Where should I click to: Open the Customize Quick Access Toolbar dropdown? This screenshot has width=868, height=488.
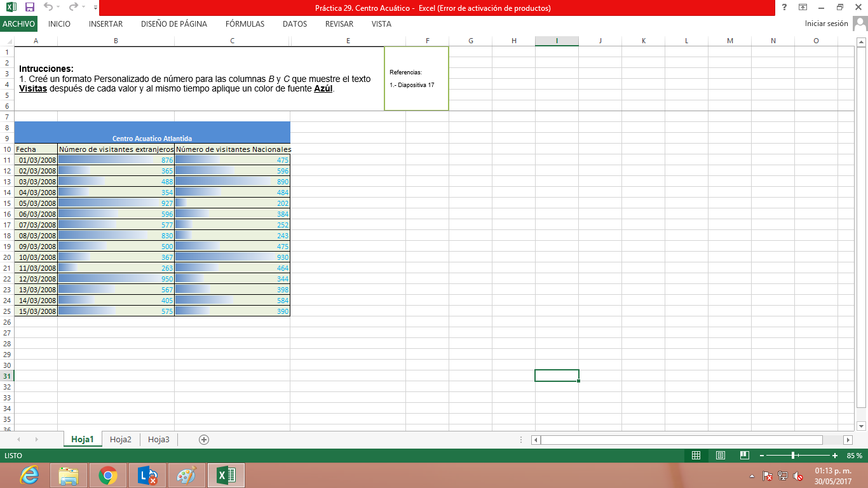pyautogui.click(x=95, y=8)
